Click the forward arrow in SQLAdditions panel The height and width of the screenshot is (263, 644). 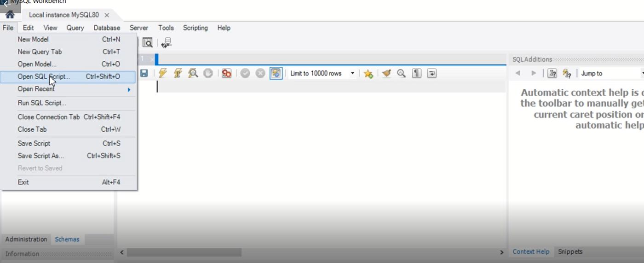(x=534, y=73)
